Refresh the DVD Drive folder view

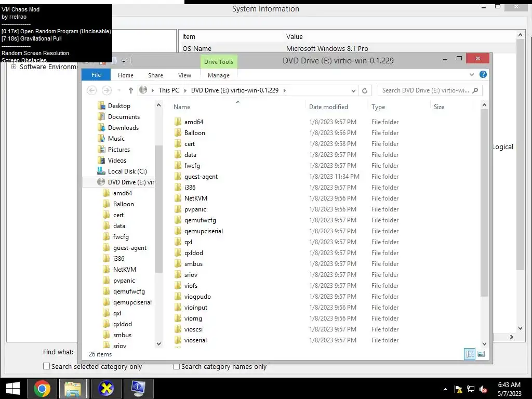[x=365, y=90]
